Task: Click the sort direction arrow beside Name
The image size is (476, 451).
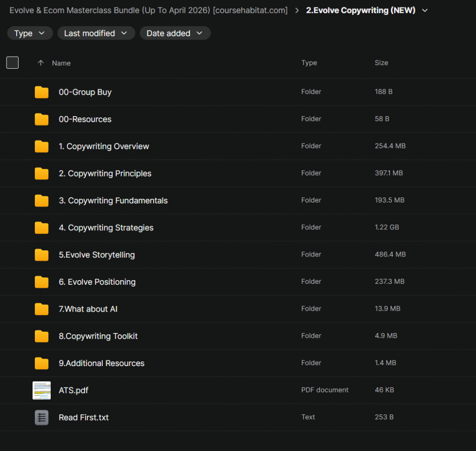Action: 40,63
